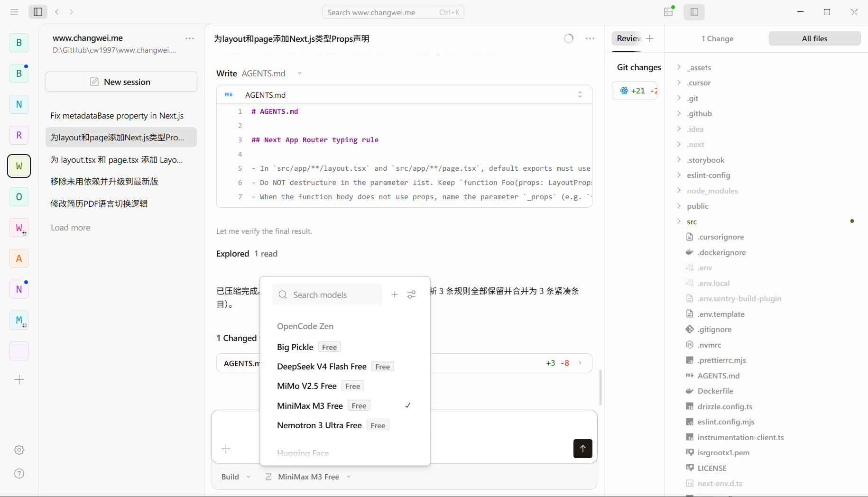The height and width of the screenshot is (497, 868).
Task: Open session Fix metadataBase property in Next.js
Action: tap(121, 116)
